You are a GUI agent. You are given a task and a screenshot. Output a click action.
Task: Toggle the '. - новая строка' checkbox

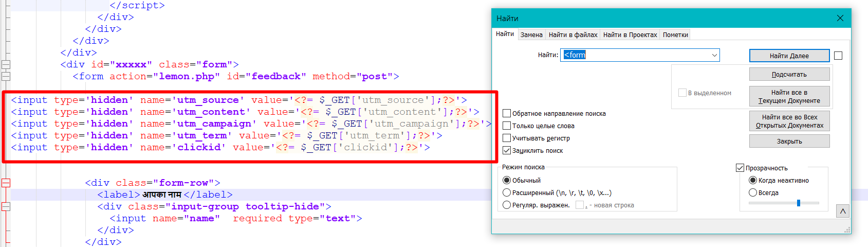click(580, 205)
